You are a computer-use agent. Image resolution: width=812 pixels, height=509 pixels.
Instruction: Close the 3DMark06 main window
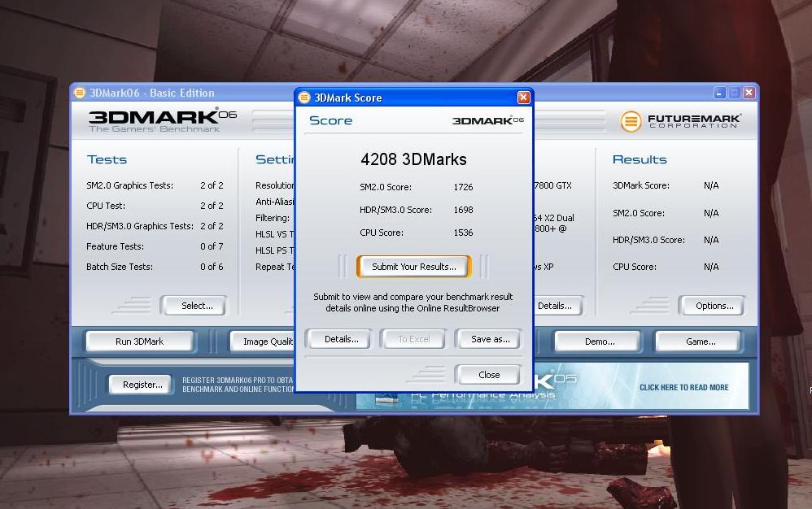(x=749, y=94)
